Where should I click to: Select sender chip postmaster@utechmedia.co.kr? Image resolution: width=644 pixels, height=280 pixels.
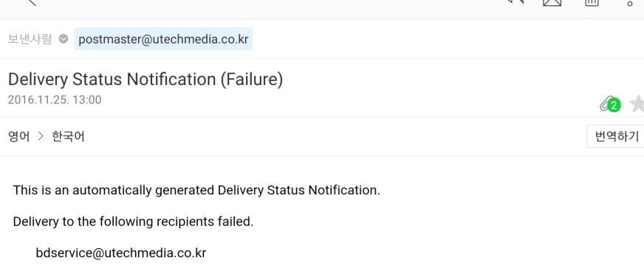tap(163, 39)
